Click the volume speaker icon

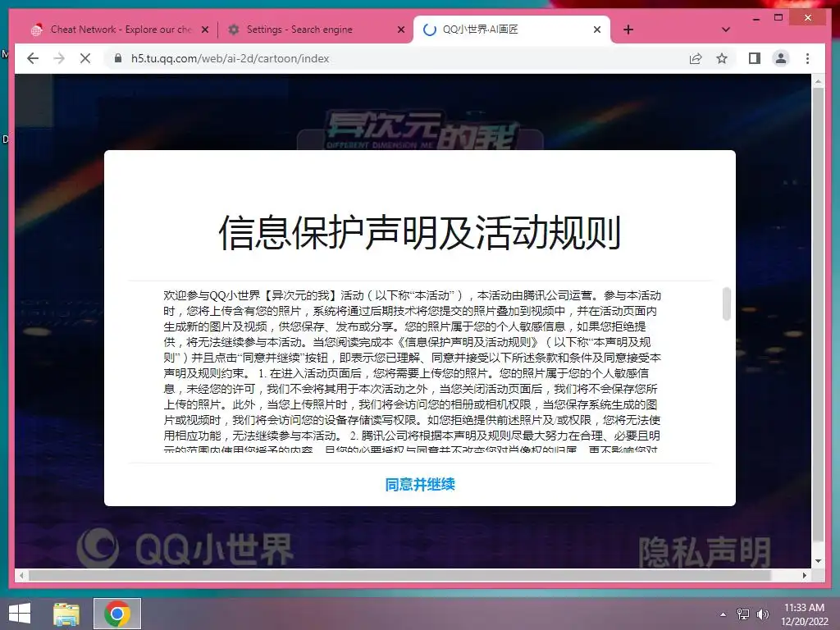click(762, 614)
